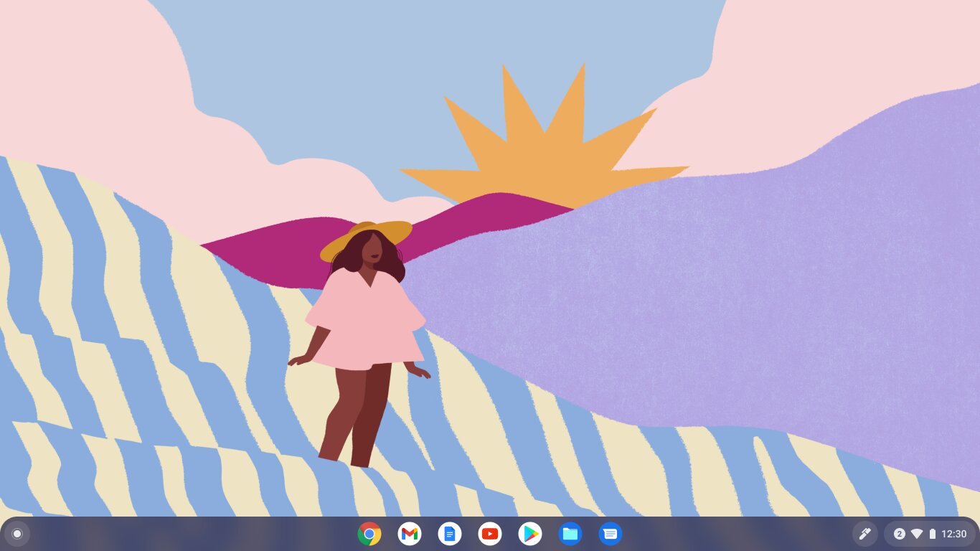
Task: Launch Google Chrome from the shelf
Action: pos(369,534)
